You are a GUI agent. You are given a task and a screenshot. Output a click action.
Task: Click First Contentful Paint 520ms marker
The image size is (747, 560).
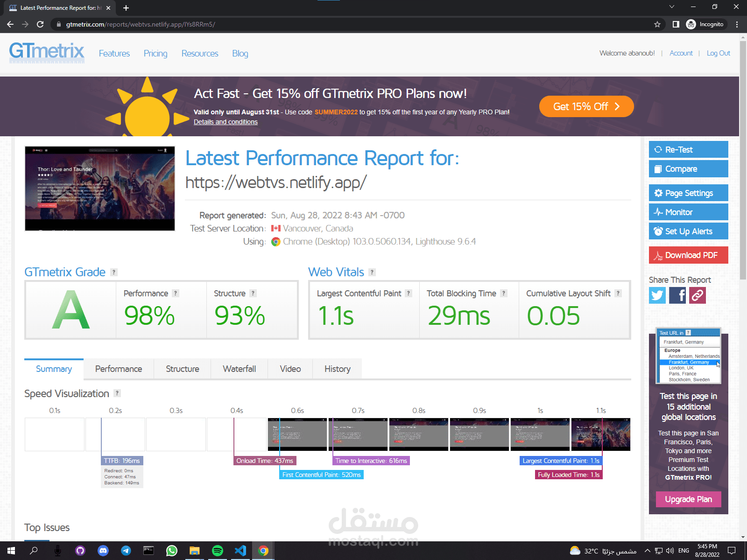(322, 475)
